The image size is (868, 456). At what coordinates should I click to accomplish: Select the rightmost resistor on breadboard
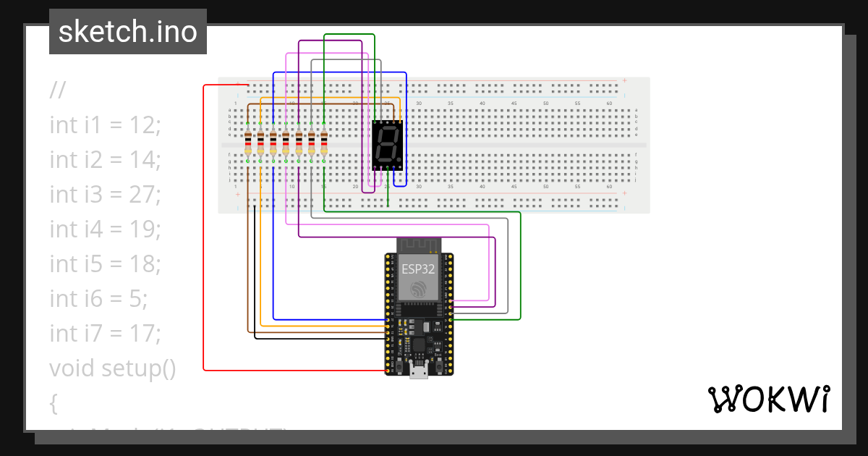(x=324, y=144)
